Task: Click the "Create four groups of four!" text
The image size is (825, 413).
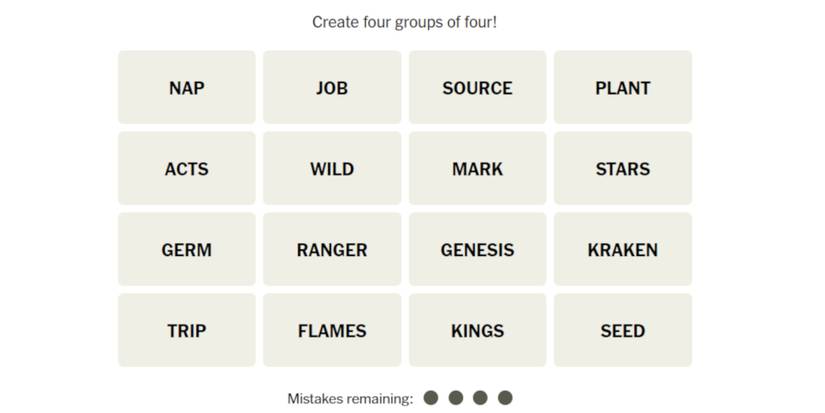Action: [x=404, y=22]
